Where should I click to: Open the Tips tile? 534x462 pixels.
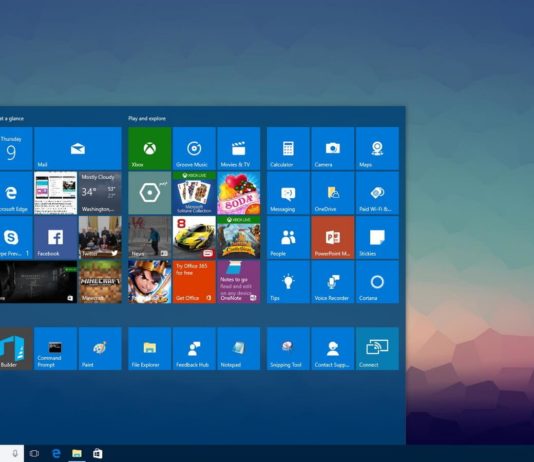pyautogui.click(x=288, y=282)
